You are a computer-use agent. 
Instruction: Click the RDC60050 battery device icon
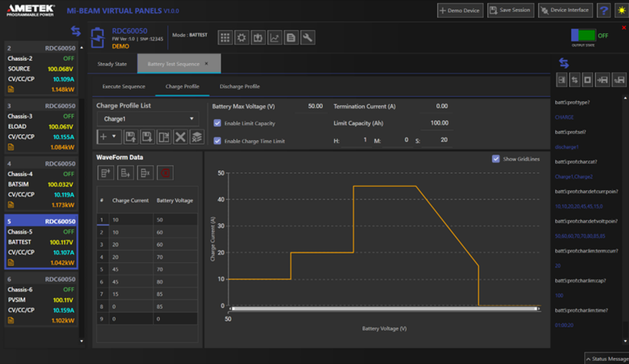click(x=97, y=38)
